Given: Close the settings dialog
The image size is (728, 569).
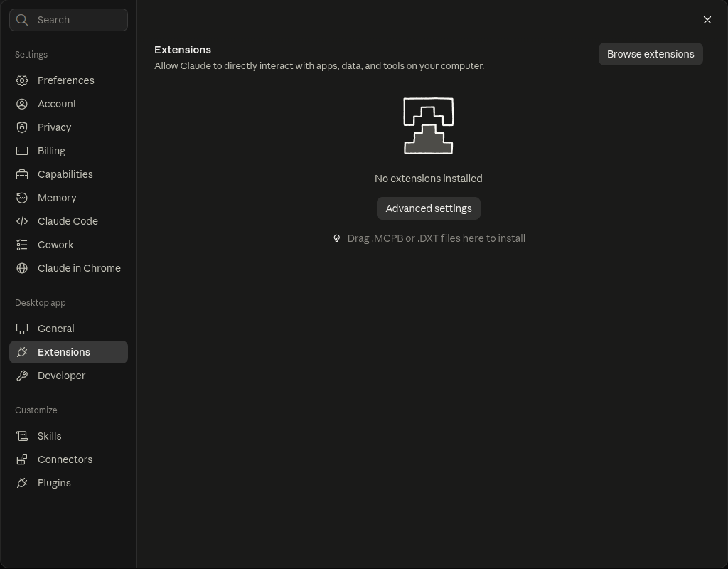Looking at the screenshot, I should (x=707, y=20).
